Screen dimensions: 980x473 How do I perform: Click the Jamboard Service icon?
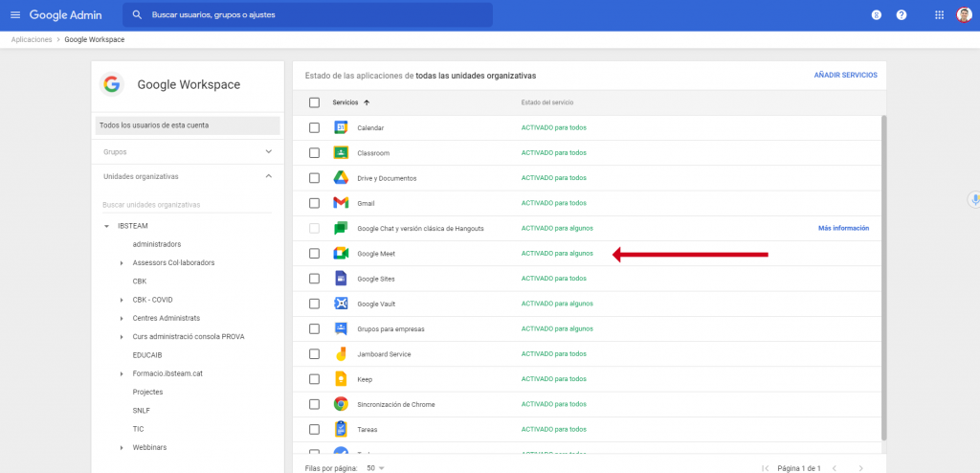click(340, 354)
